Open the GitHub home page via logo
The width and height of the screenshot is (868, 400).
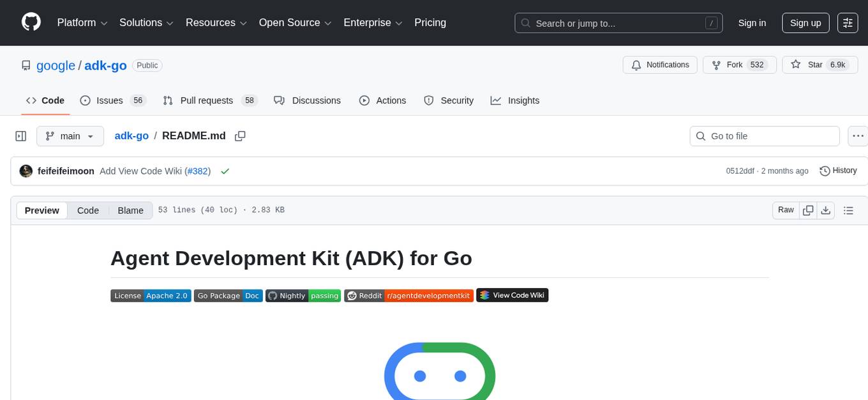[31, 22]
